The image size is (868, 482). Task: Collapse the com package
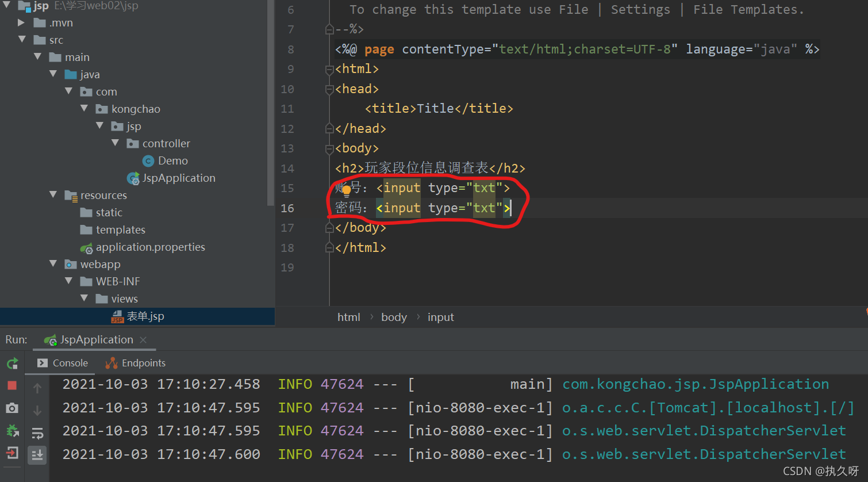(x=69, y=91)
